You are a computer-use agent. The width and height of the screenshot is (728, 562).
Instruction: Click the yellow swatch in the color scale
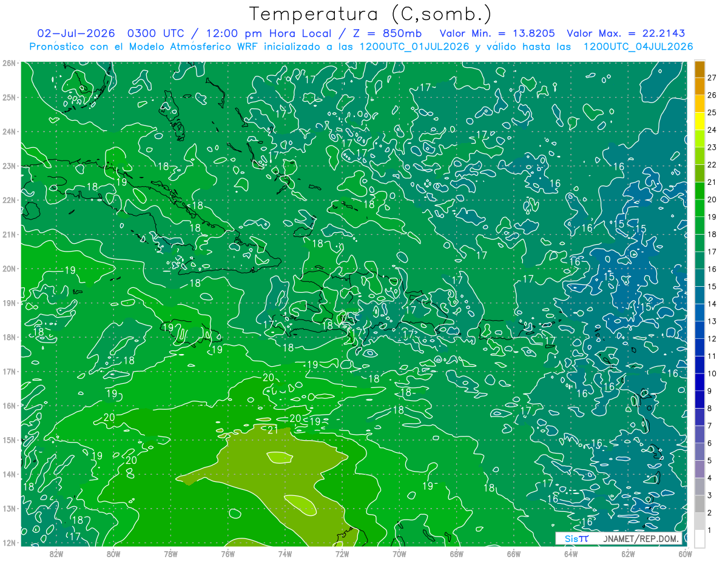tap(699, 121)
